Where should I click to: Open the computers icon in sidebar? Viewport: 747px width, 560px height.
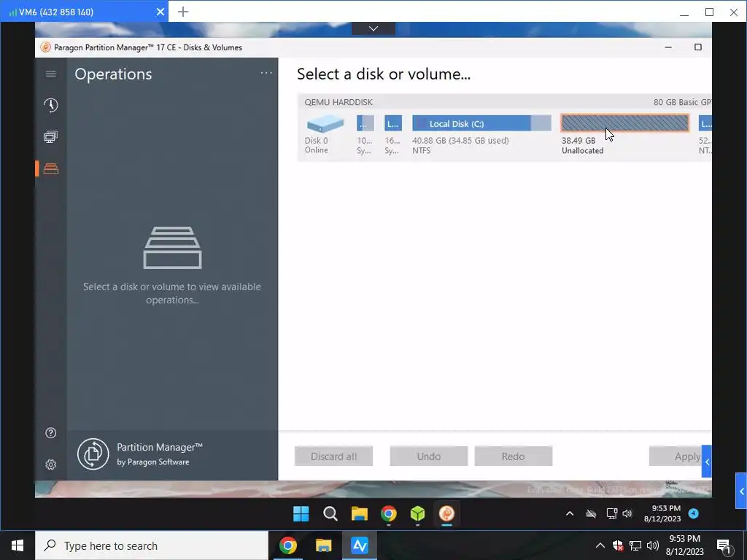51,137
